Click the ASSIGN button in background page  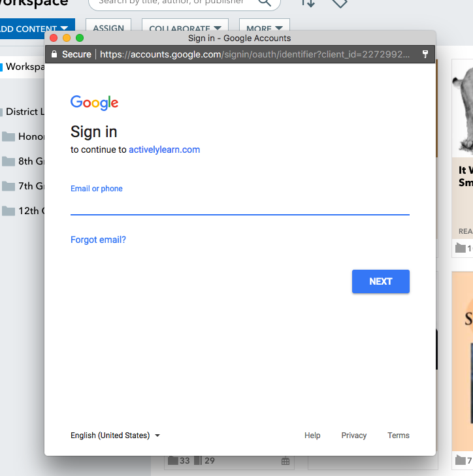tap(108, 26)
